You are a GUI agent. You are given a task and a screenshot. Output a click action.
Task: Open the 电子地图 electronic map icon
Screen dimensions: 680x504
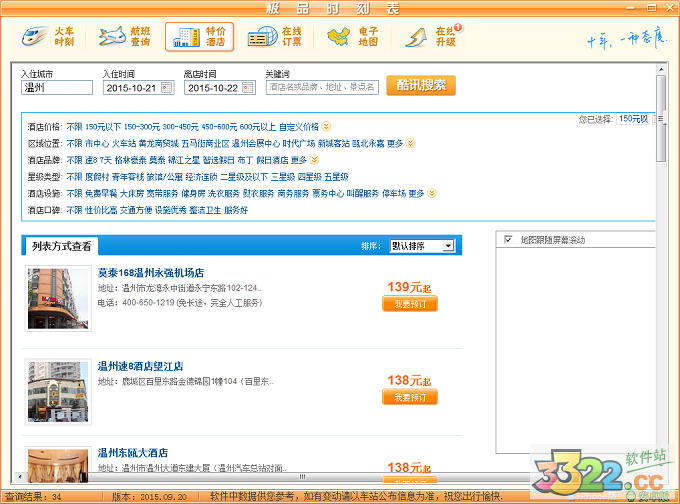tap(352, 37)
